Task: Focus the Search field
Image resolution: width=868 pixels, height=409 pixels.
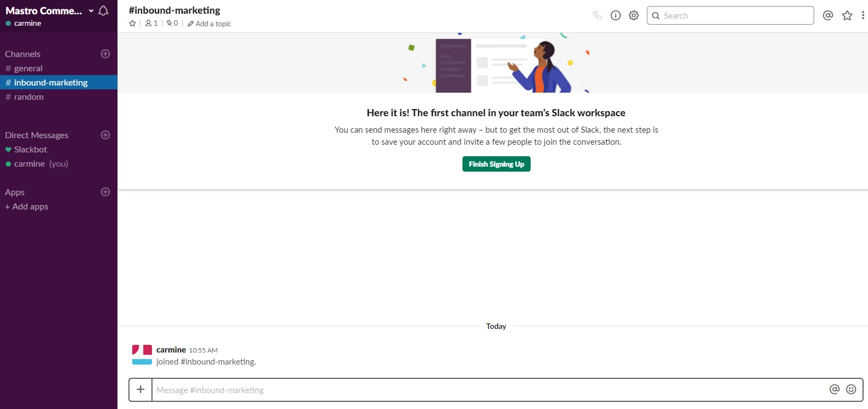Action: (x=730, y=15)
